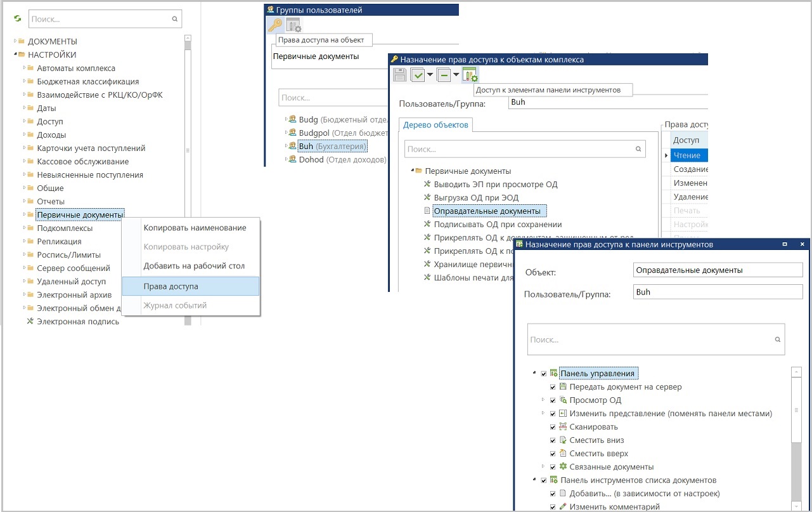Image resolution: width=812 pixels, height=512 pixels.
Task: Click the Объект field in toolbar rights window
Action: tap(718, 270)
